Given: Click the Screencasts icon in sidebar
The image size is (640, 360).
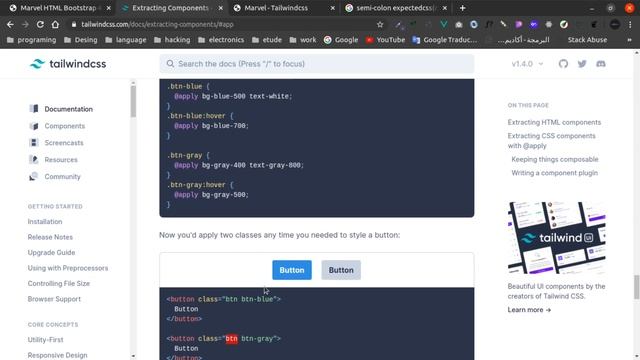Looking at the screenshot, I should [34, 142].
